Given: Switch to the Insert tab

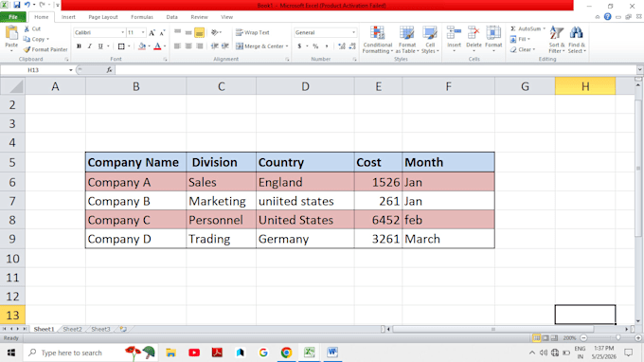Looking at the screenshot, I should pos(68,17).
